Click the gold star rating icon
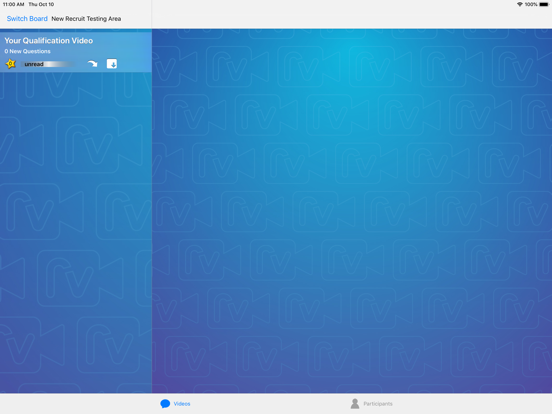 (x=11, y=64)
